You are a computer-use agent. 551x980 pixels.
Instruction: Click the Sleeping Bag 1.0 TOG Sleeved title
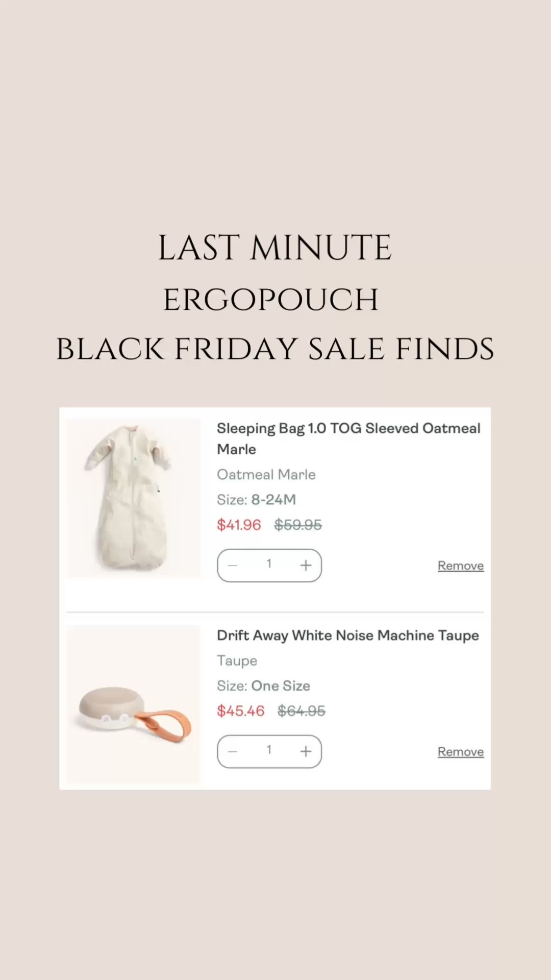coord(348,429)
